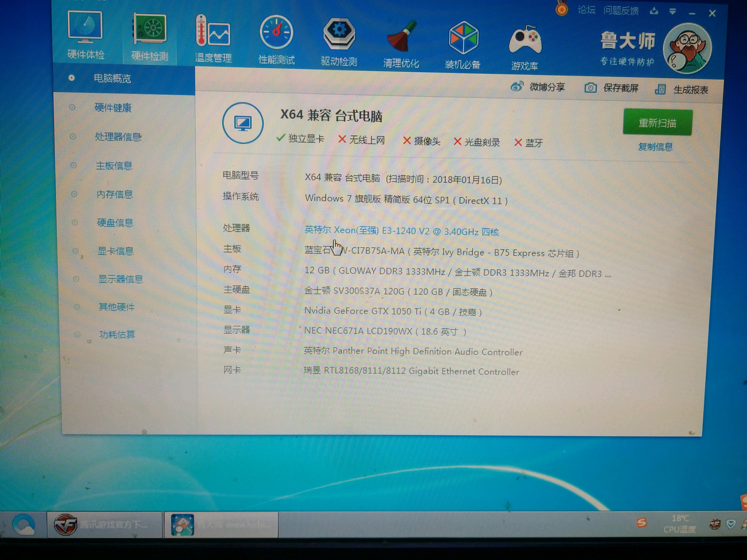
Task: Click the 无线上网 wireless indicator
Action: point(361,140)
